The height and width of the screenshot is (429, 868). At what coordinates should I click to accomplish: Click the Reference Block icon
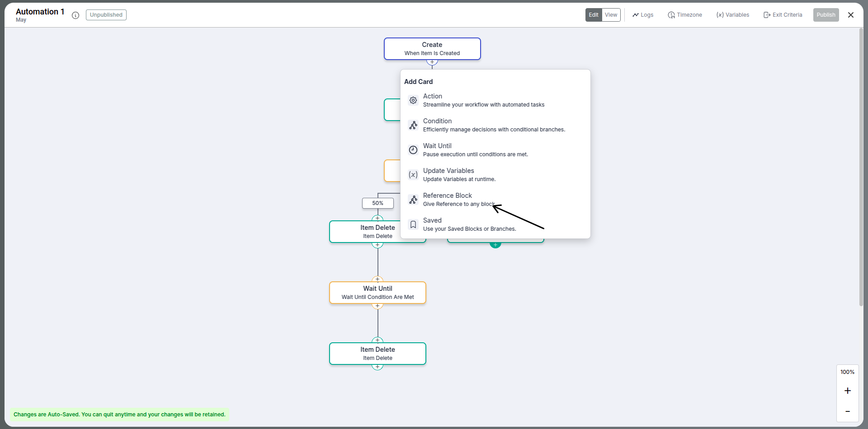(x=413, y=200)
